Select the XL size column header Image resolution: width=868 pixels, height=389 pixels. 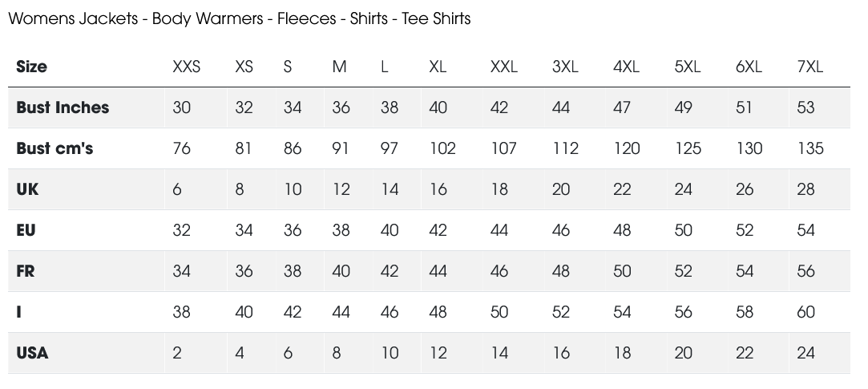438,67
